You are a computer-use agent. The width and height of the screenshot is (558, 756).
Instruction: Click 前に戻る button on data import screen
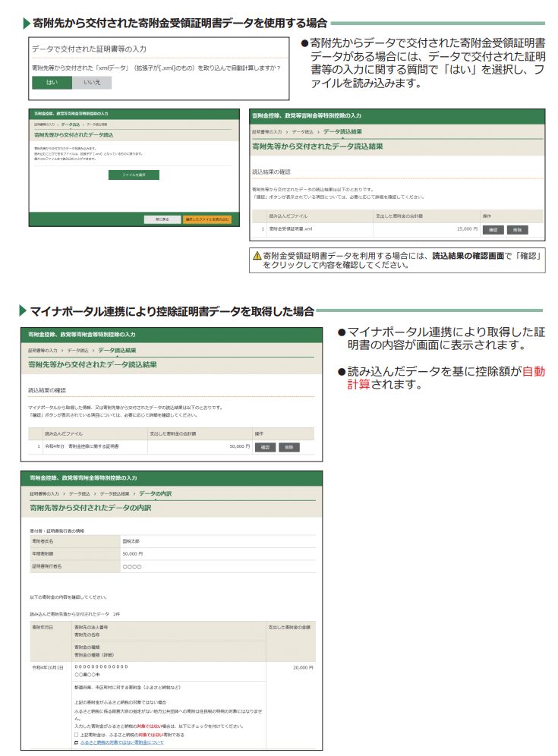coord(162,219)
